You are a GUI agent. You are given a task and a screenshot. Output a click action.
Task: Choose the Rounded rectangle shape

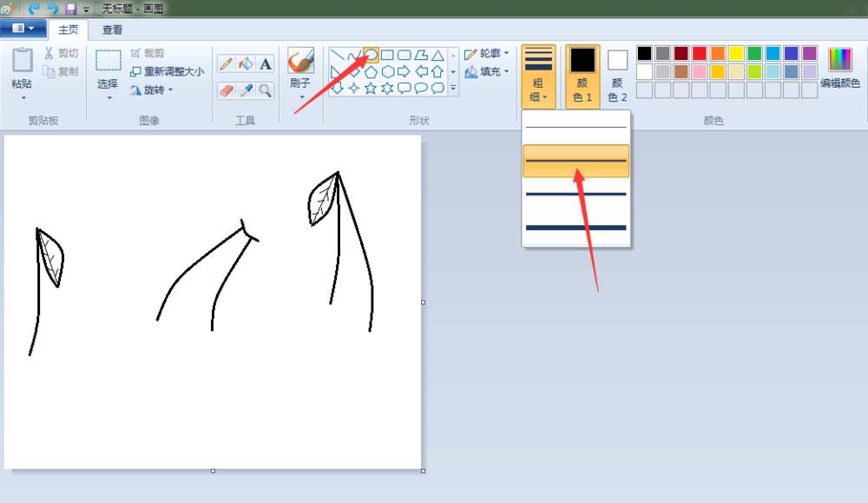(404, 55)
